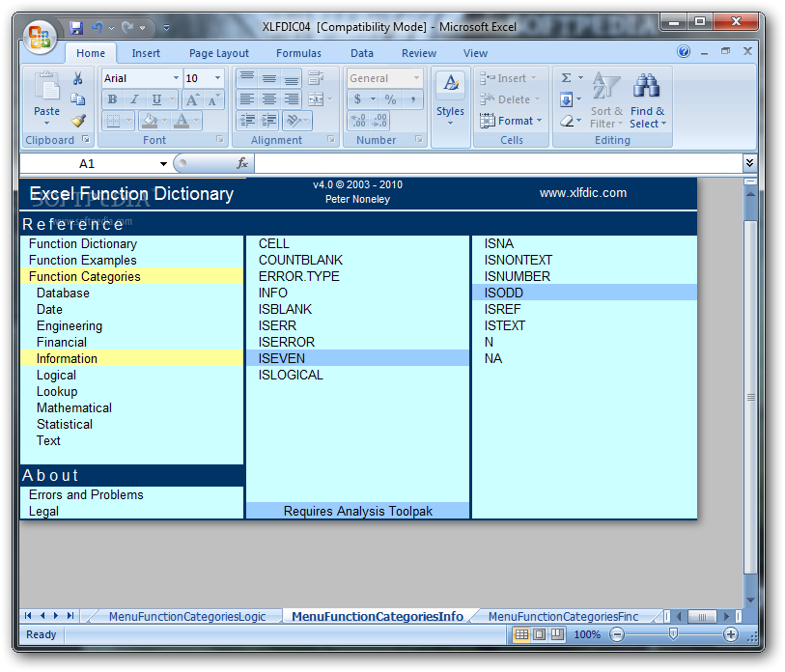The height and width of the screenshot is (672, 785).
Task: Undo the last action
Action: click(x=98, y=28)
